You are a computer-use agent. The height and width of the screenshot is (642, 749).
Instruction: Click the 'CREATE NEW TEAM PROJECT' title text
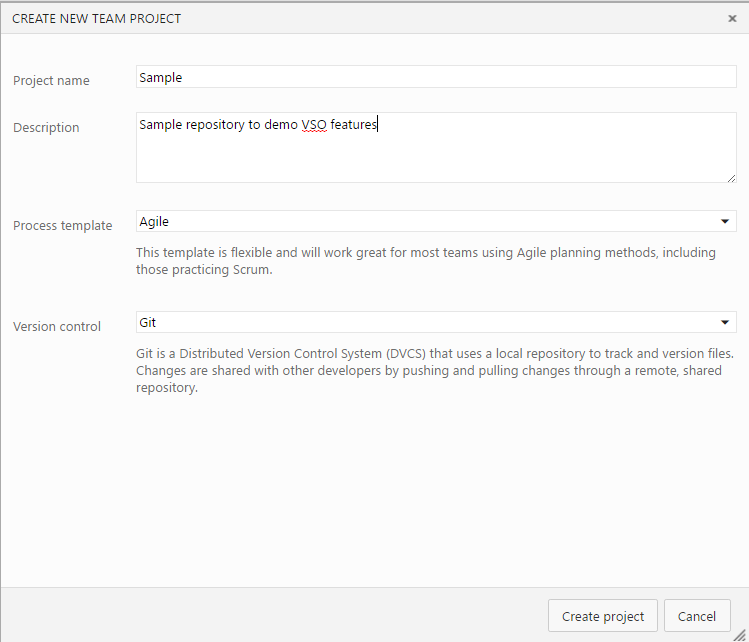[x=97, y=18]
